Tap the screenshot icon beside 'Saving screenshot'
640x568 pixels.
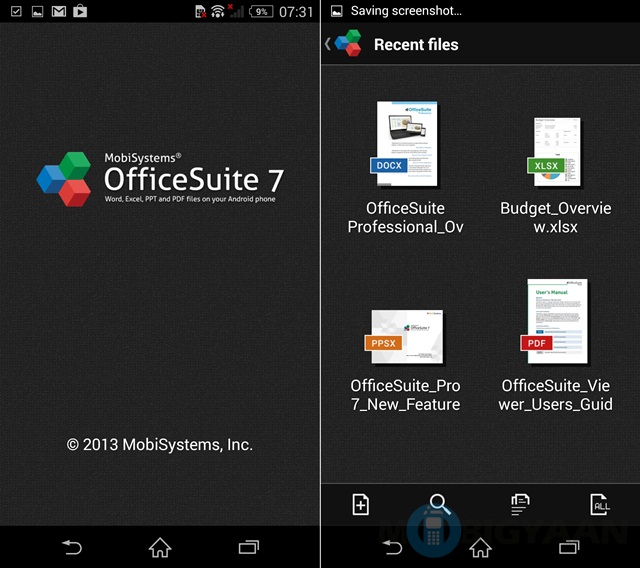(337, 11)
